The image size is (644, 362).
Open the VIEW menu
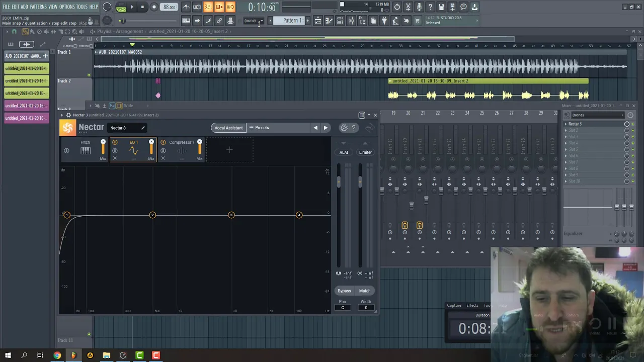(53, 7)
